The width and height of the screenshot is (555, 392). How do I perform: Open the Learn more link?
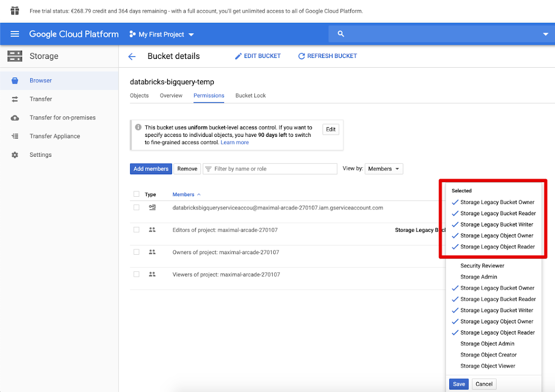point(234,142)
